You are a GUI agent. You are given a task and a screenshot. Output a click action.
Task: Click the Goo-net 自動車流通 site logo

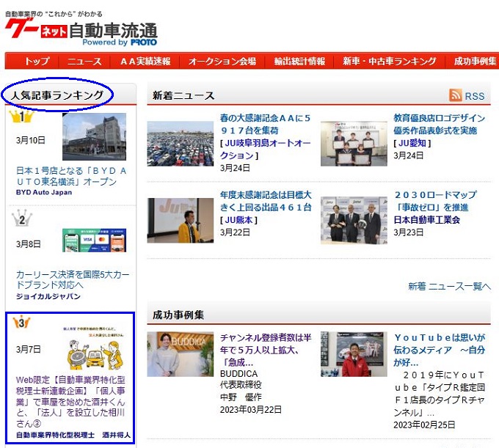(81, 32)
